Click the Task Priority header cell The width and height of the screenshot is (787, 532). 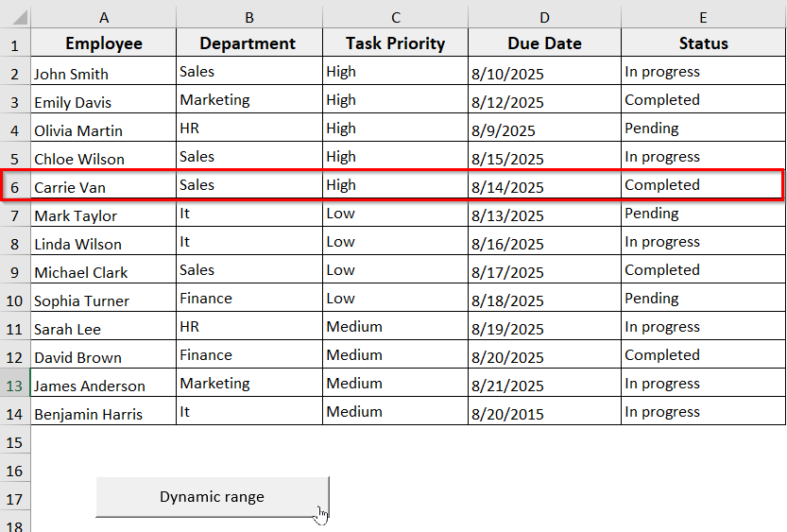point(395,43)
